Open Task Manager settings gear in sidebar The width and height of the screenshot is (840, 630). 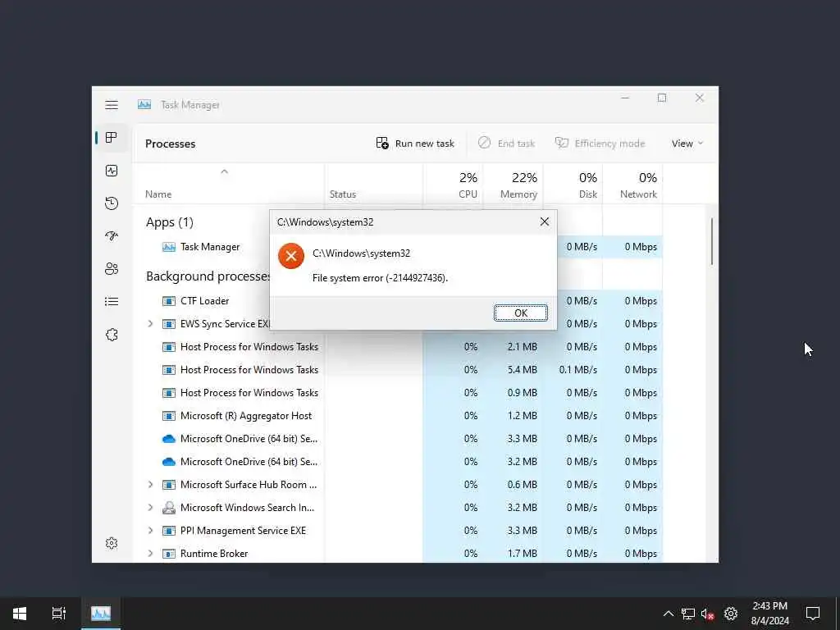pyautogui.click(x=112, y=543)
